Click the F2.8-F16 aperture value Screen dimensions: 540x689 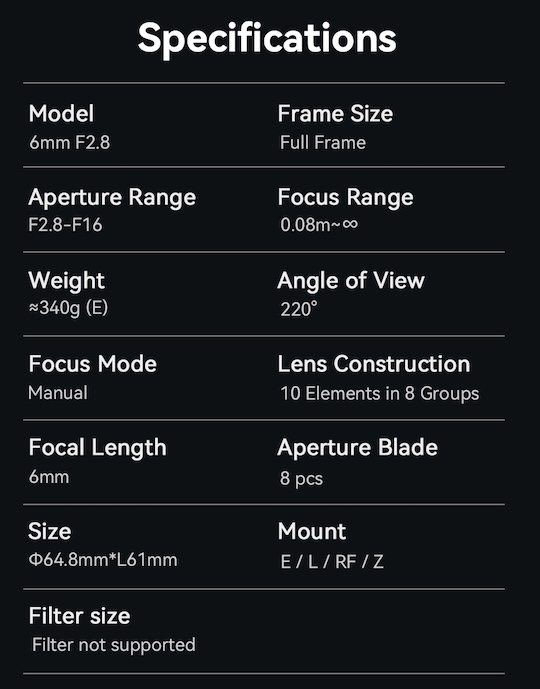tap(65, 225)
